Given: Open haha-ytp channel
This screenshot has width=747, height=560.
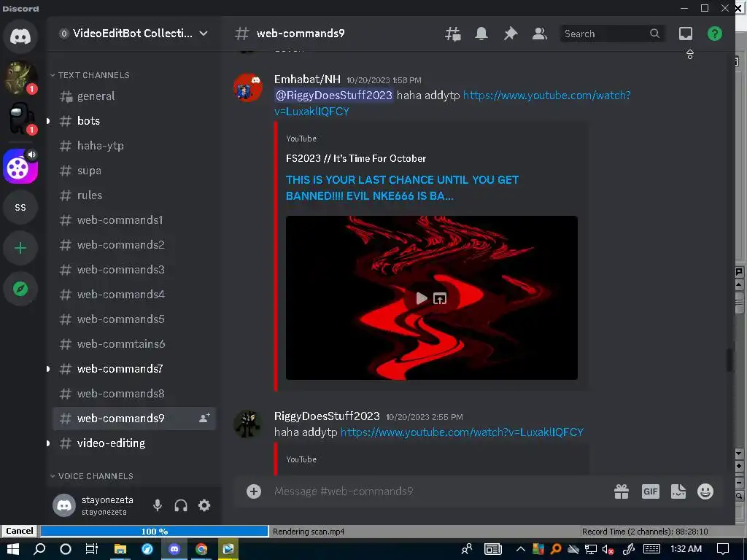Looking at the screenshot, I should pyautogui.click(x=134, y=146).
